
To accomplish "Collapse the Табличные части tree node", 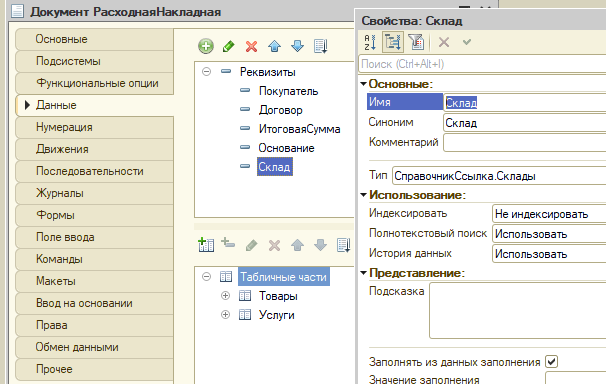I will coord(207,277).
